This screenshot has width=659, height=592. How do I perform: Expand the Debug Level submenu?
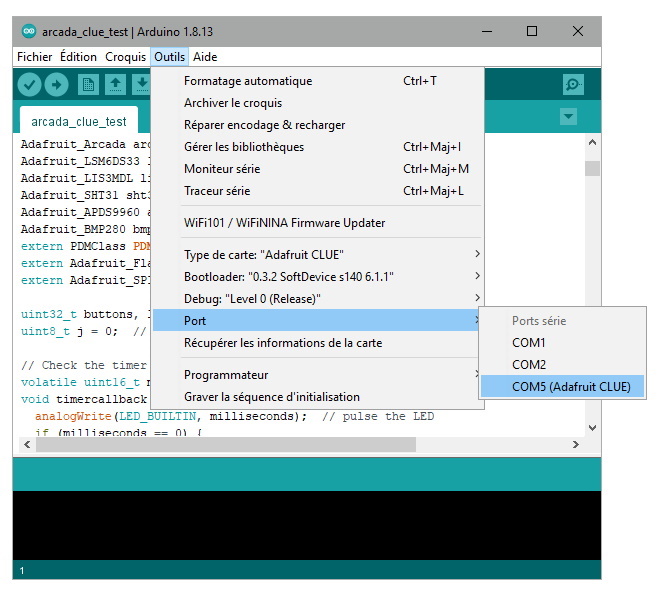(x=318, y=298)
